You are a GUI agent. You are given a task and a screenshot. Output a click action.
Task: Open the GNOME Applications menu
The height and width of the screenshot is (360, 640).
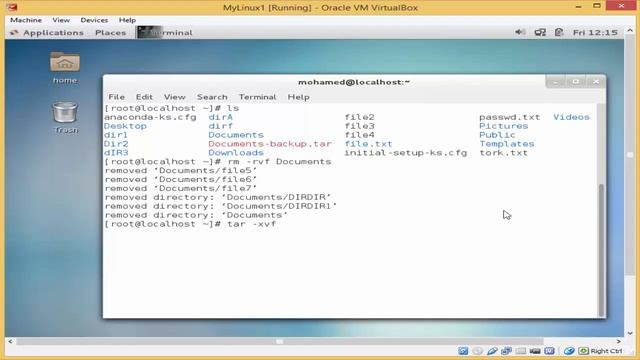click(x=53, y=32)
